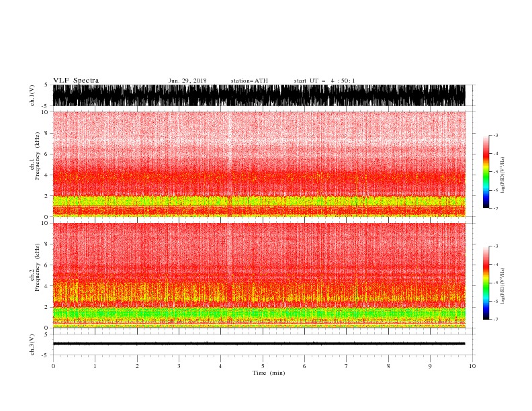Click time axis tick label "9"

(430, 366)
